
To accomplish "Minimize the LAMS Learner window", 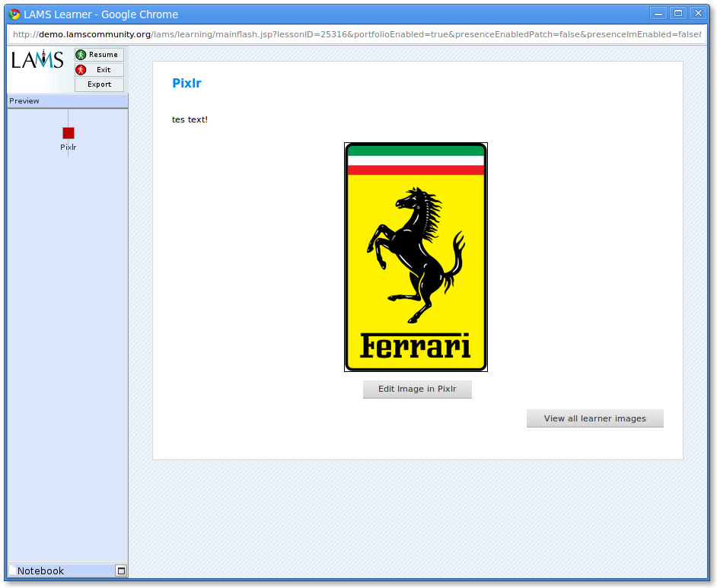I will tap(658, 13).
